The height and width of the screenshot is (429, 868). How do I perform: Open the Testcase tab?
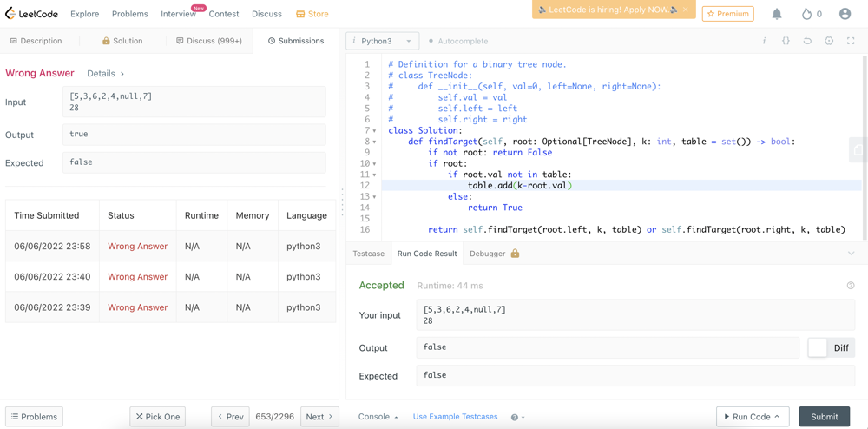[368, 254]
